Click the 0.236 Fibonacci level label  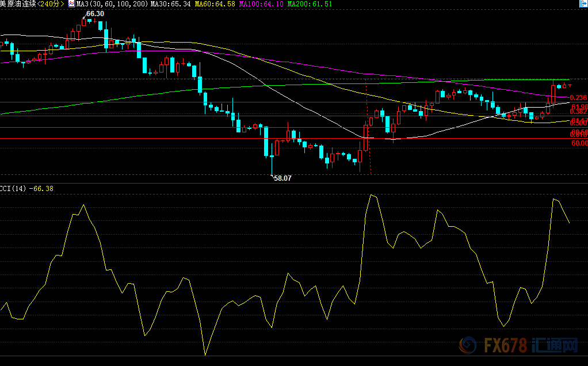[x=578, y=98]
